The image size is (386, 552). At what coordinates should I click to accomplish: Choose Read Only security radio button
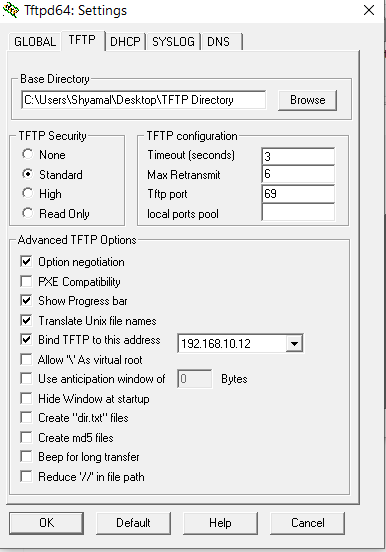pyautogui.click(x=27, y=213)
